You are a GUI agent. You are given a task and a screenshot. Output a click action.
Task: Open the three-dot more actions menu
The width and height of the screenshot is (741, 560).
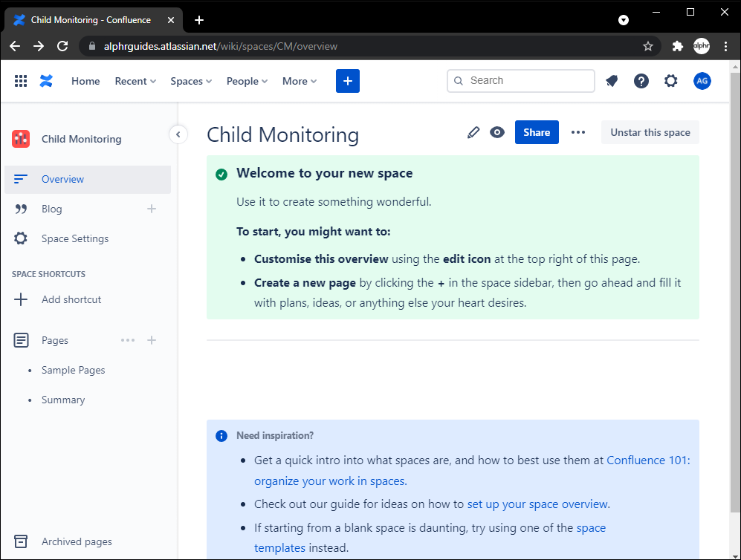(578, 132)
